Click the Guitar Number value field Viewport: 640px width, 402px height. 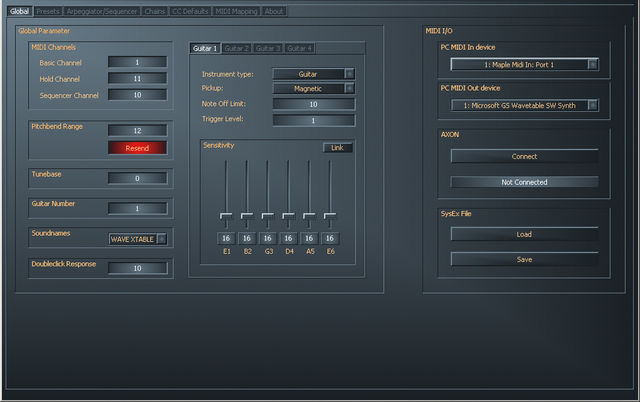coord(137,209)
